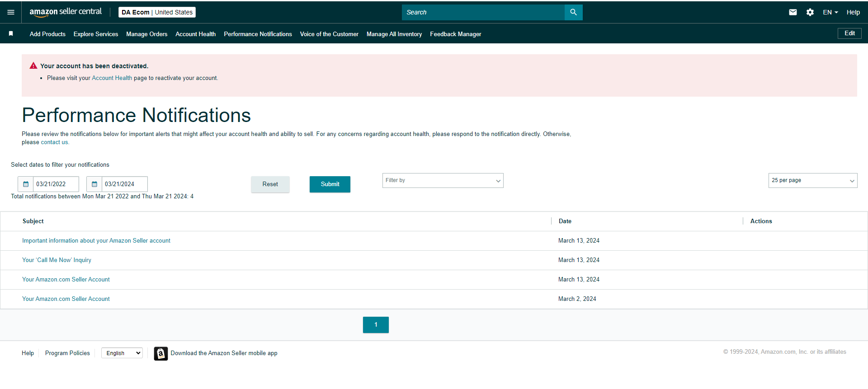The height and width of the screenshot is (389, 868).
Task: Click the bookmark icon in the nav bar
Action: 11,34
